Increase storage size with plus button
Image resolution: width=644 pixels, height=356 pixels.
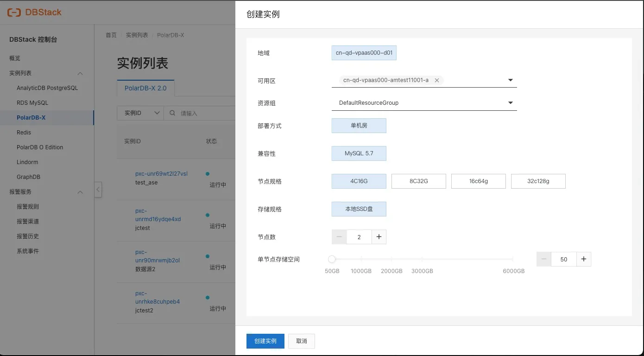[584, 259]
